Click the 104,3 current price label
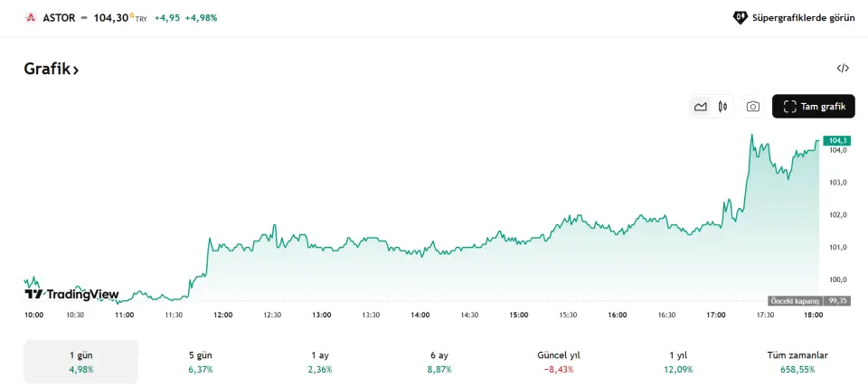Image resolution: width=868 pixels, height=387 pixels. [x=837, y=140]
